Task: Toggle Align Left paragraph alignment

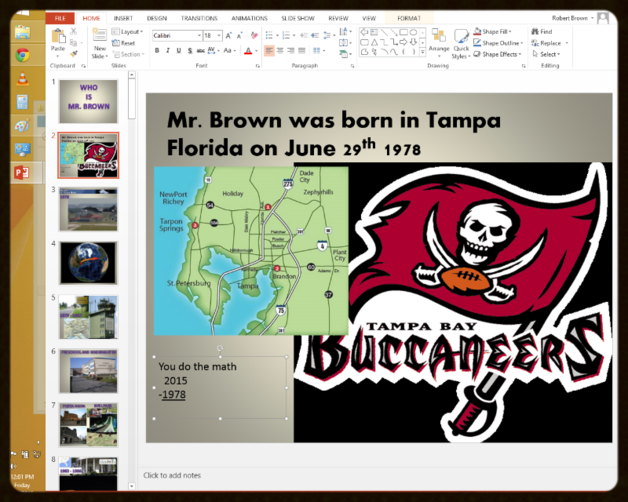Action: 269,50
